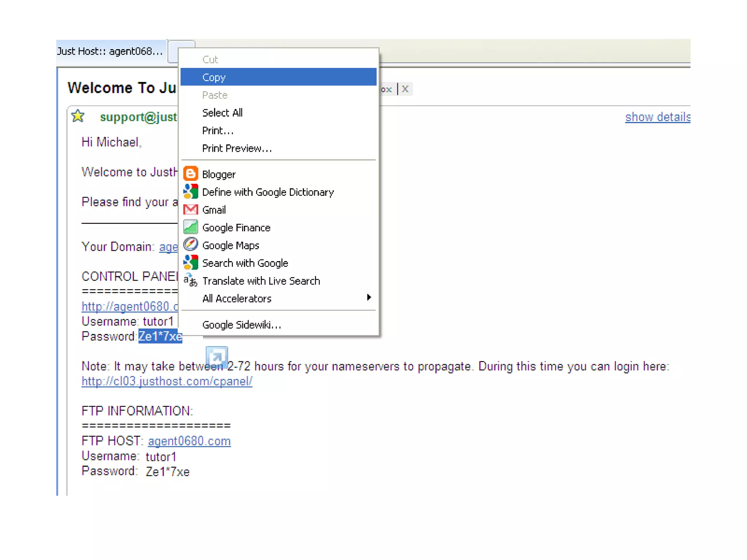This screenshot has width=747, height=560.
Task: Click the Google Finance chart icon
Action: pos(190,227)
